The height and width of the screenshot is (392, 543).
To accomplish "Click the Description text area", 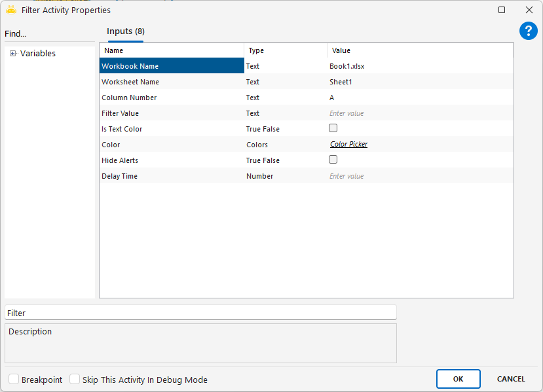I will (x=200, y=343).
